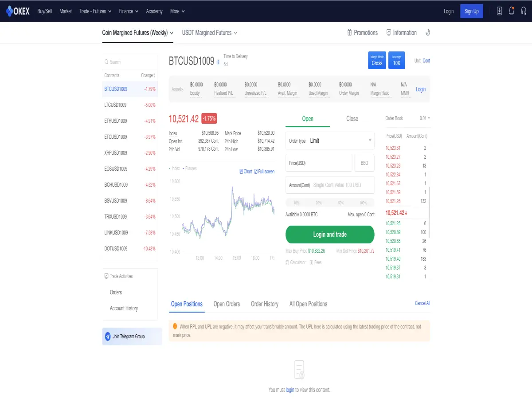Viewport: 532px width, 399px height.
Task: Select the LINKUSD1009 contract
Action: tap(130, 233)
